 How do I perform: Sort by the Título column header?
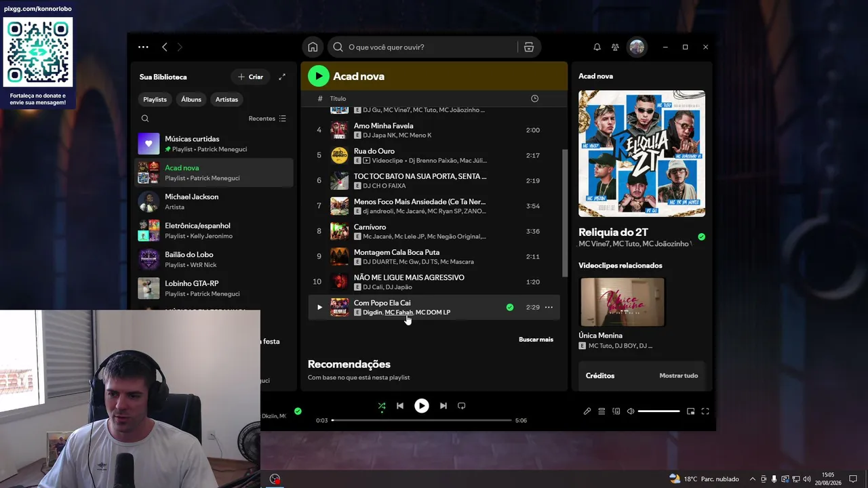pyautogui.click(x=338, y=99)
